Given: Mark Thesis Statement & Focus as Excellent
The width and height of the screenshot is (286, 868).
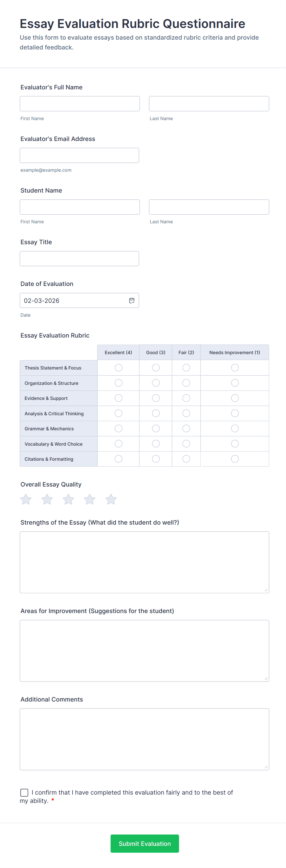Looking at the screenshot, I should tap(118, 368).
